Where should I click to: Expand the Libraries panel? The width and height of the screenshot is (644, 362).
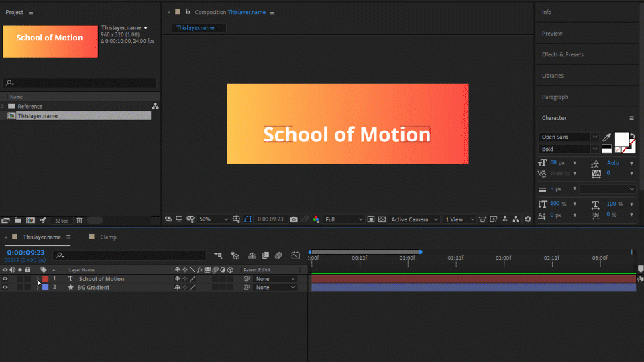coord(552,76)
